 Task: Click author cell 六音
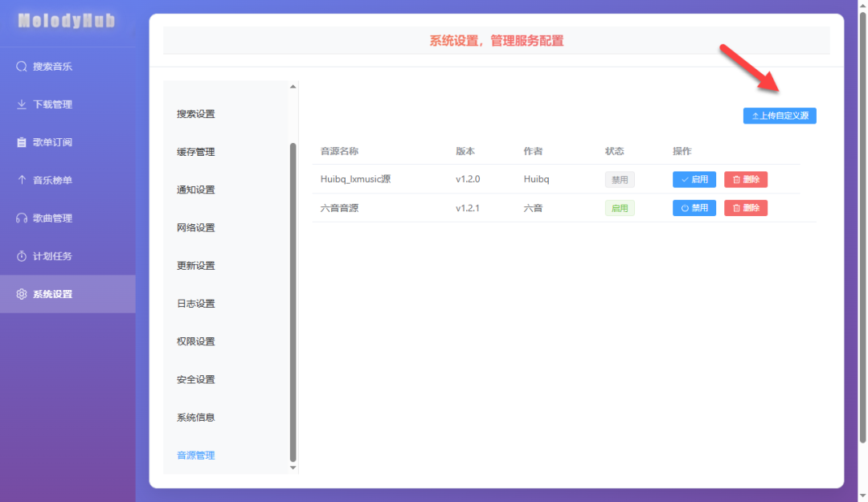(533, 208)
